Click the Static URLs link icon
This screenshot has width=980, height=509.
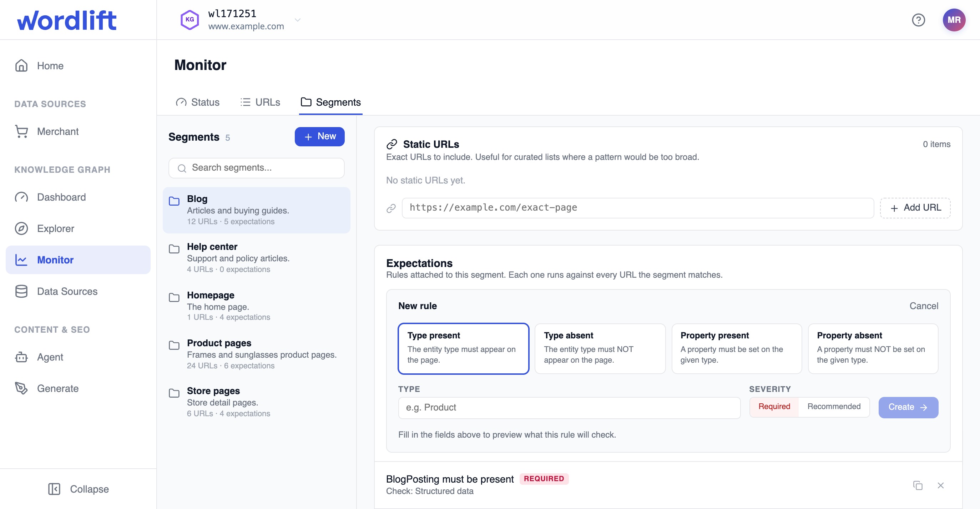pyautogui.click(x=392, y=144)
